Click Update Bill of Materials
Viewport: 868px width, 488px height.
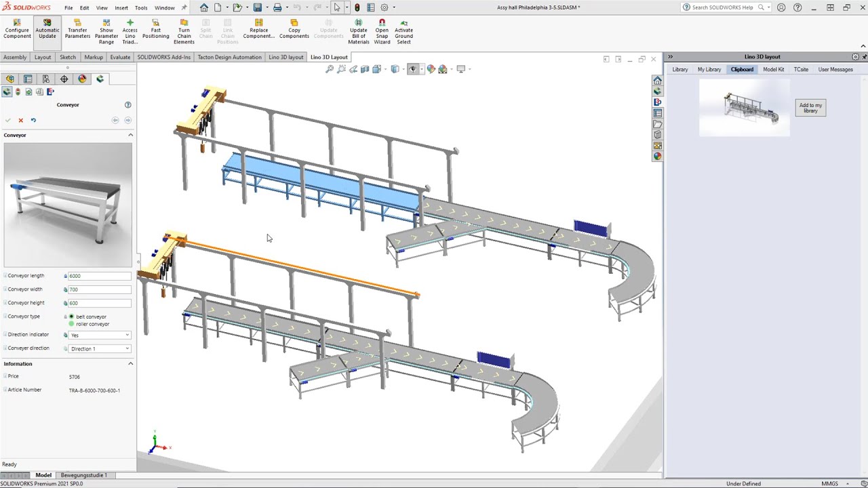[359, 32]
